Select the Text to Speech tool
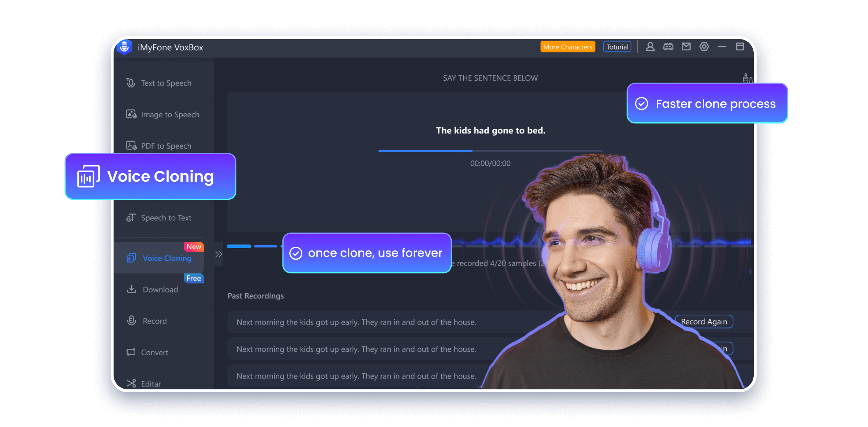 (166, 83)
